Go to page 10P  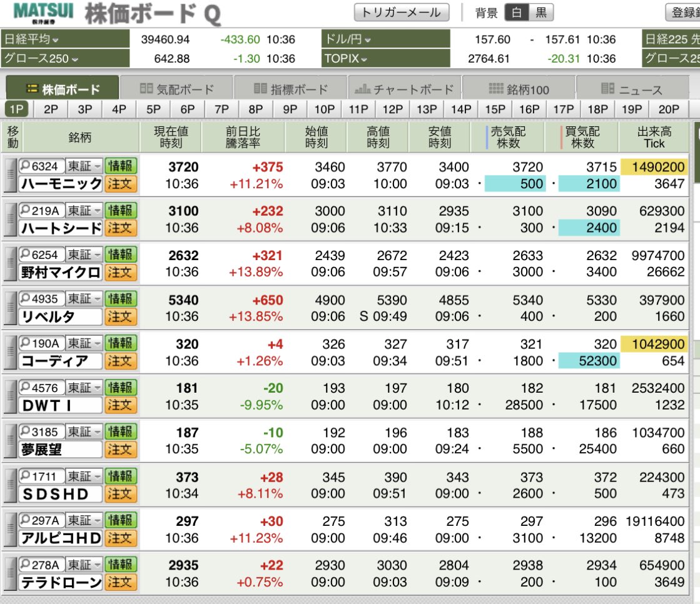click(x=324, y=109)
